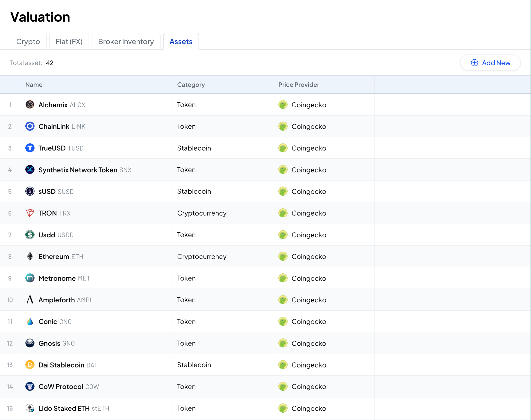Click the Coingecko icon in Metronome row
Screen dimensions: 531x420
pyautogui.click(x=283, y=278)
